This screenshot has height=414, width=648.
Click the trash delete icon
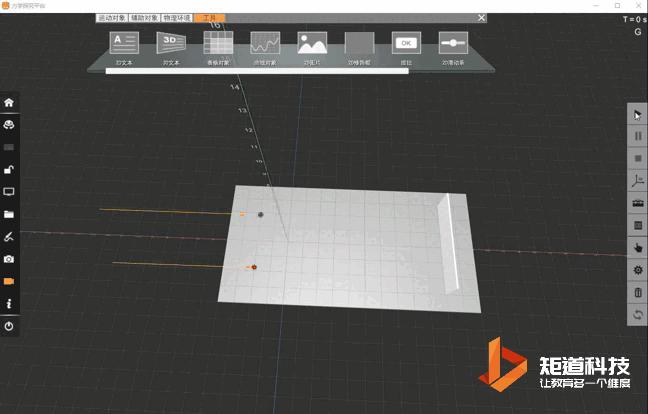[637, 293]
